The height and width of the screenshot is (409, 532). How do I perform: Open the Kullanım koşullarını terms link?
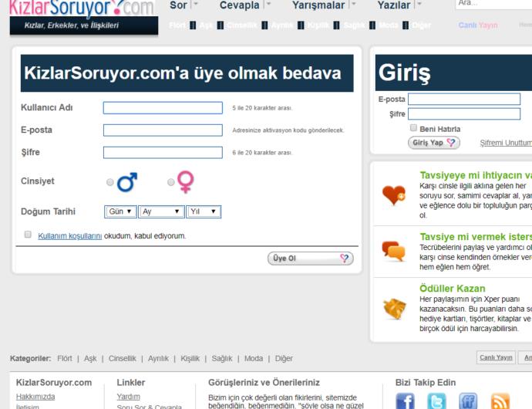click(69, 235)
